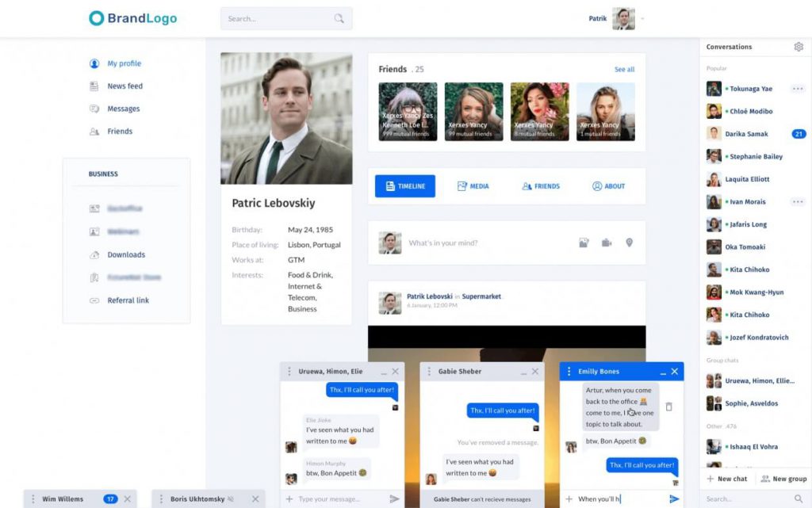This screenshot has height=508, width=812.
Task: Open more options for Tokunaga Yae
Action: (798, 89)
